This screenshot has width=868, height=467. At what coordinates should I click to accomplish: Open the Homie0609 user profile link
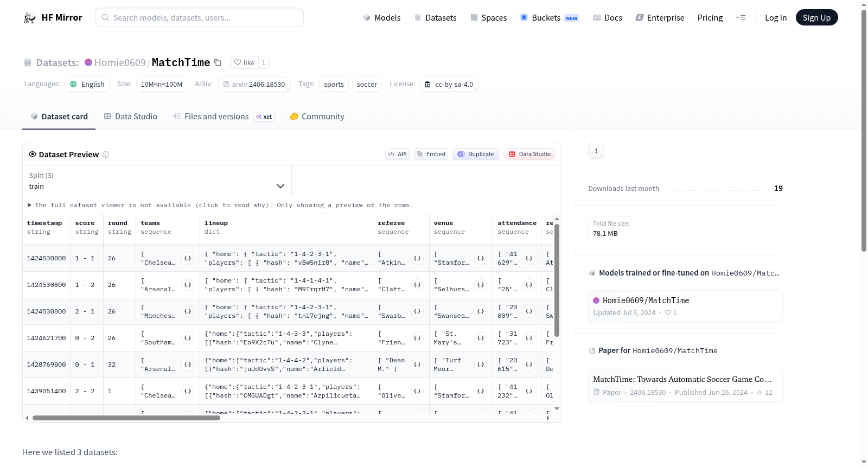120,62
